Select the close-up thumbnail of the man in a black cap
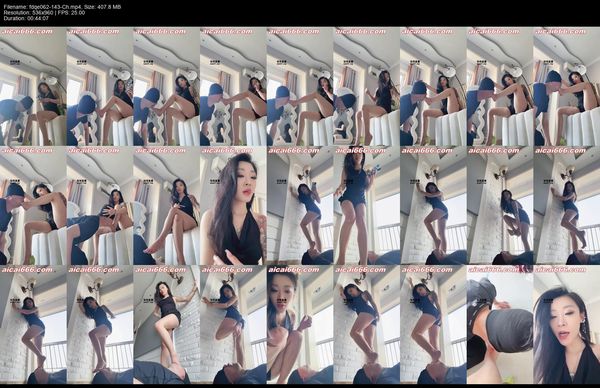This screenshot has height=388, width=600. click(x=500, y=325)
